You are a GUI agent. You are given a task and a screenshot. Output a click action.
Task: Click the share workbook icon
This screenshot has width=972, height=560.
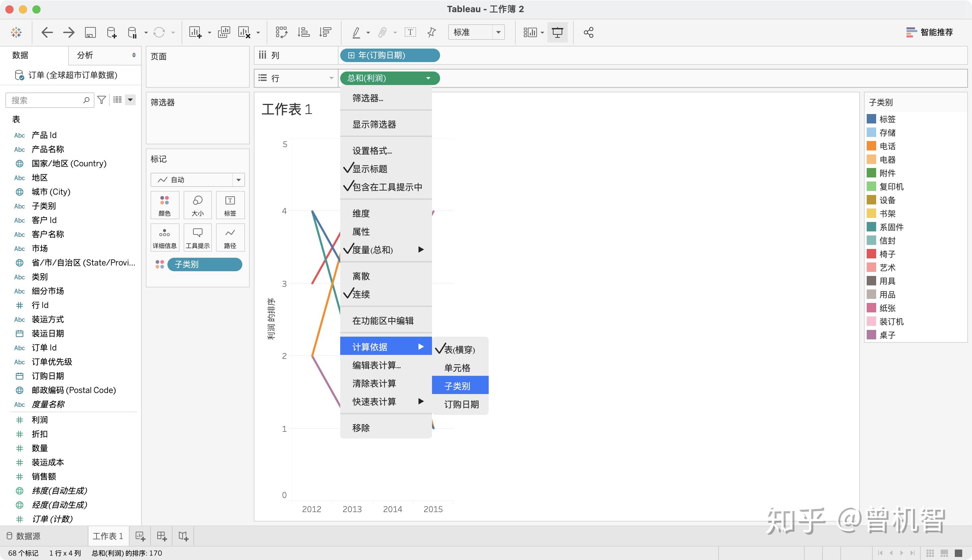coord(588,32)
